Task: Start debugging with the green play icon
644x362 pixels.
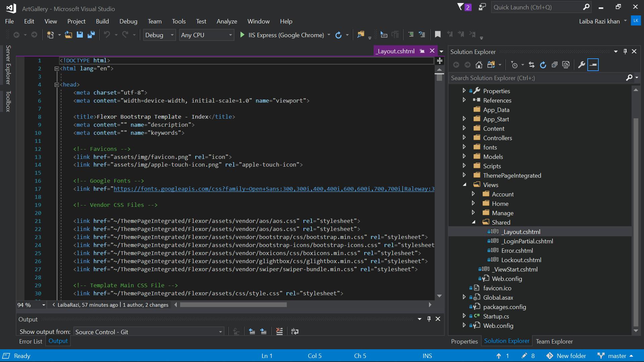Action: 242,35
